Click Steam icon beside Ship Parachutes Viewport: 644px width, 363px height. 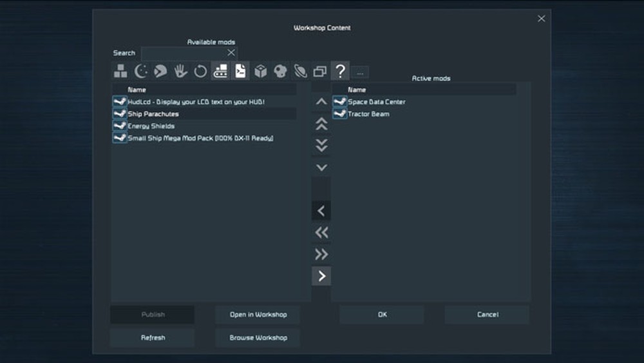[x=120, y=113]
